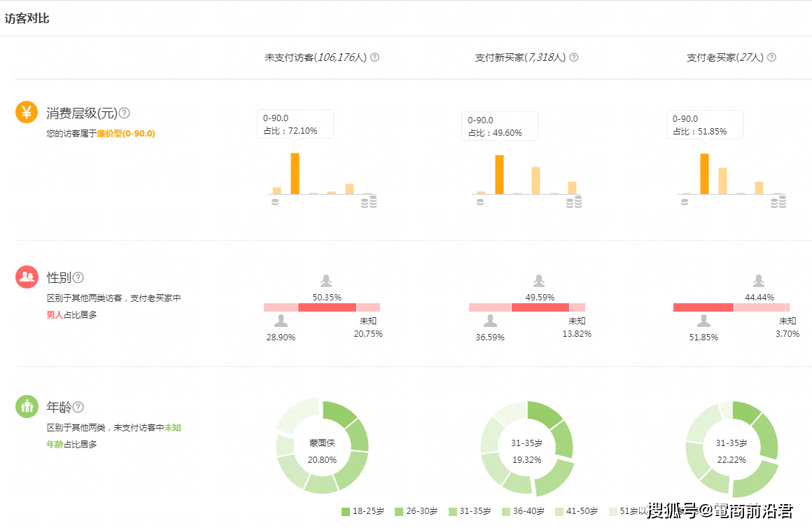Select the 31-35岁 legend label
The height and width of the screenshot is (528, 812).
[x=475, y=511]
